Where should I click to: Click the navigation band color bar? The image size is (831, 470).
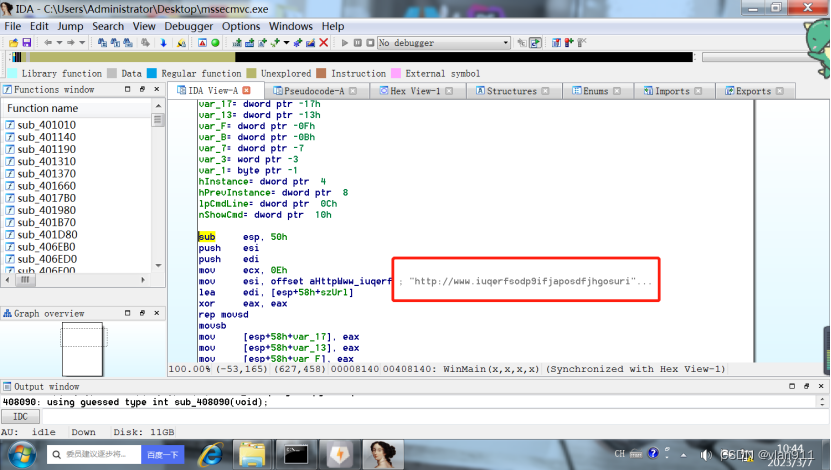[352, 57]
